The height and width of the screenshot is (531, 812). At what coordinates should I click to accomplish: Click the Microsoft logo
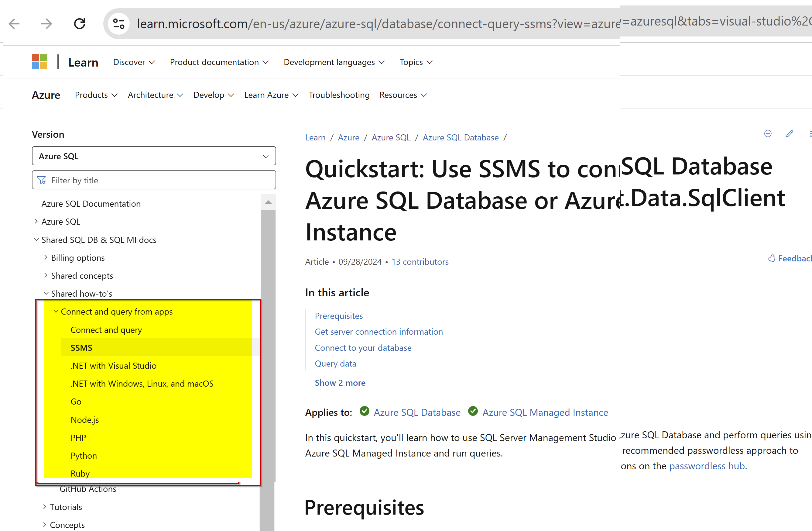click(x=39, y=62)
